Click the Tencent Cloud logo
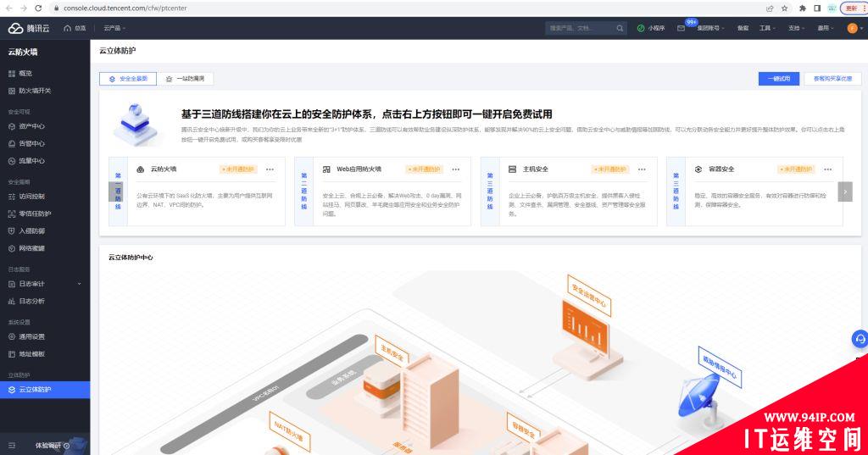The height and width of the screenshot is (455, 868). tap(29, 28)
